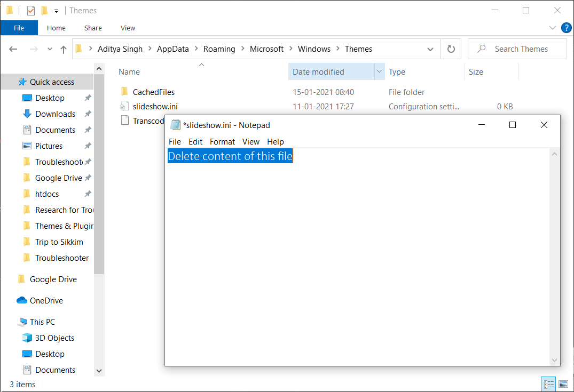Open Notepad Format menu
574x392 pixels.
(x=222, y=142)
